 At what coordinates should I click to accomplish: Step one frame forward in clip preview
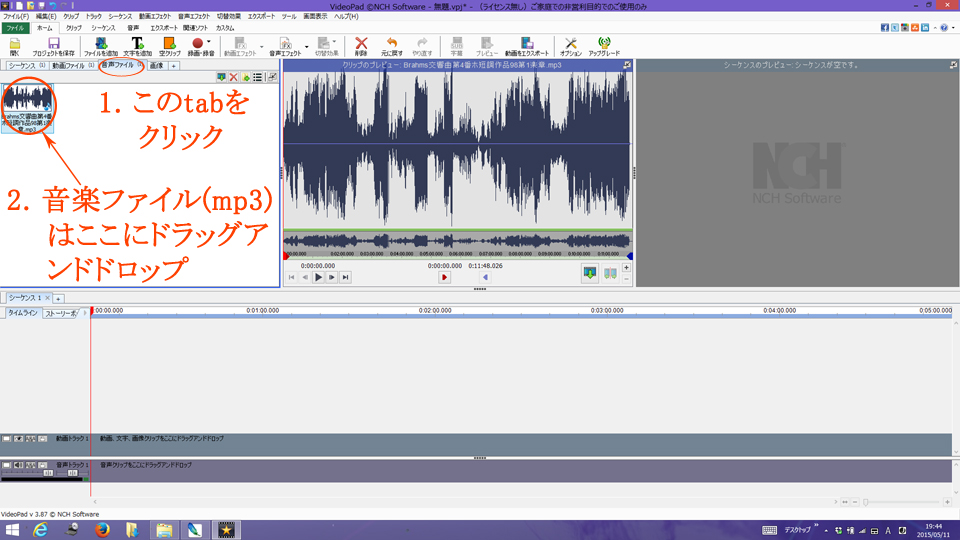click(x=332, y=277)
